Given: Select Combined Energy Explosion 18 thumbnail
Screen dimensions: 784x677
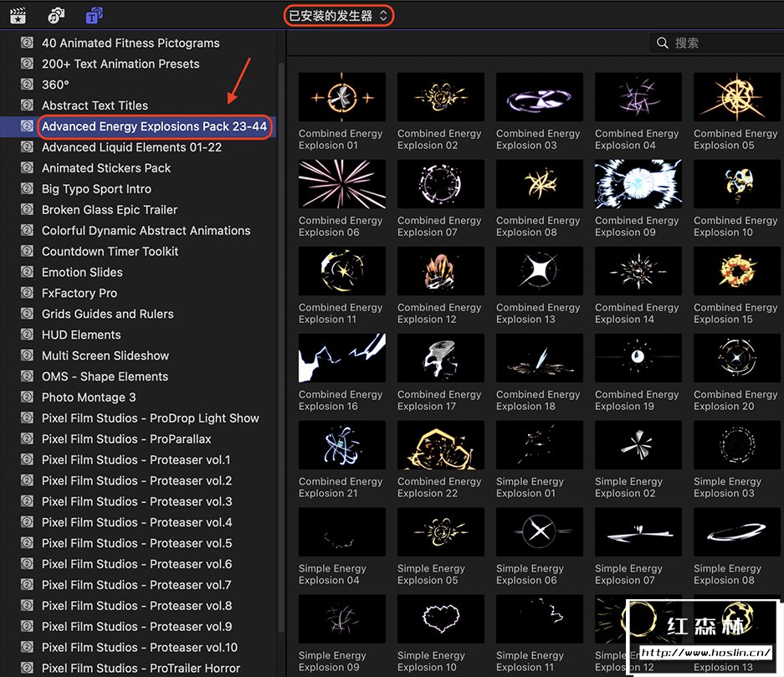Looking at the screenshot, I should click(540, 358).
